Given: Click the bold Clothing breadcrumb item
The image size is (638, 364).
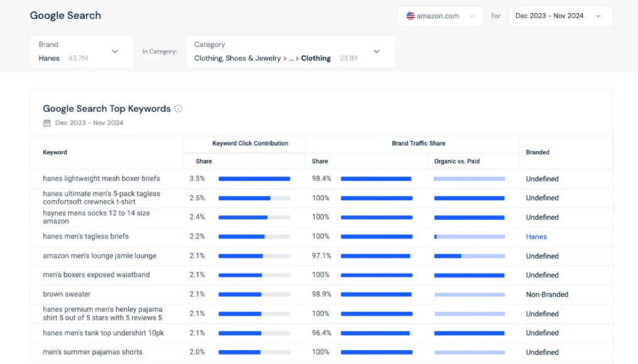Looking at the screenshot, I should [316, 58].
